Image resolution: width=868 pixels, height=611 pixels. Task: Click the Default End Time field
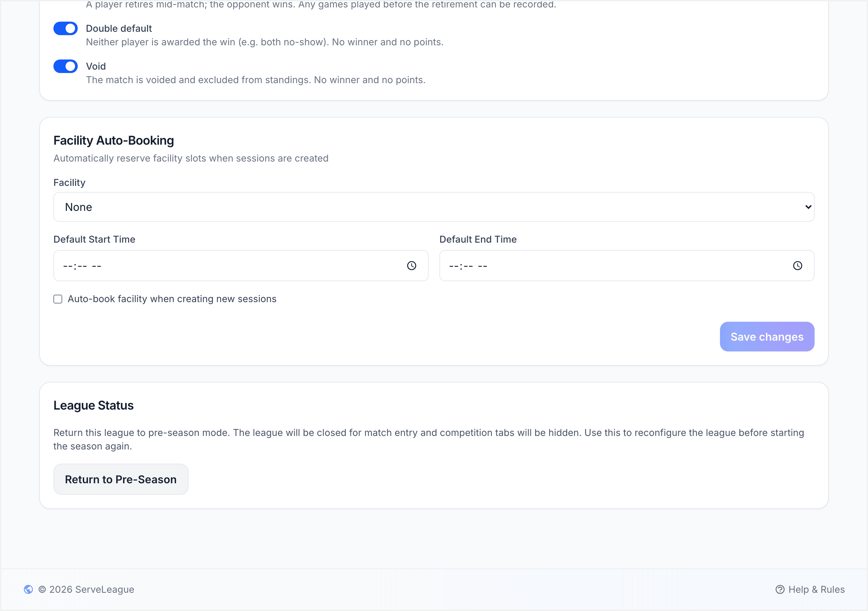(627, 266)
